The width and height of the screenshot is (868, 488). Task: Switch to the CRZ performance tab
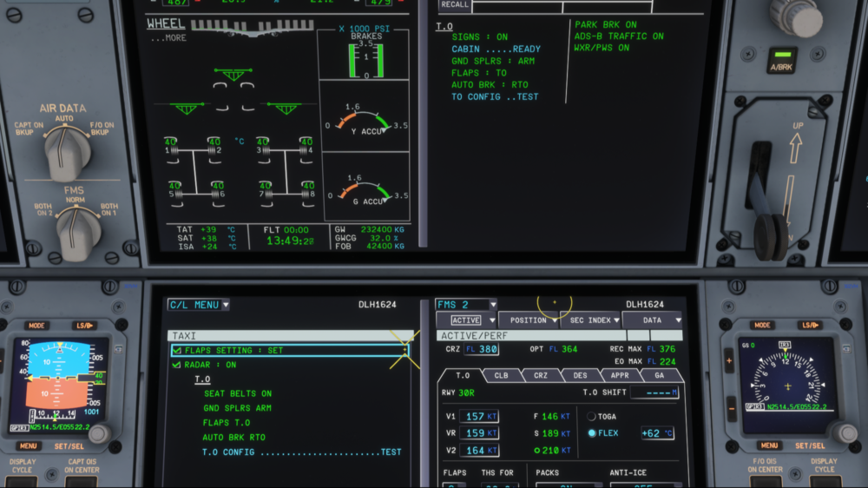tap(541, 376)
